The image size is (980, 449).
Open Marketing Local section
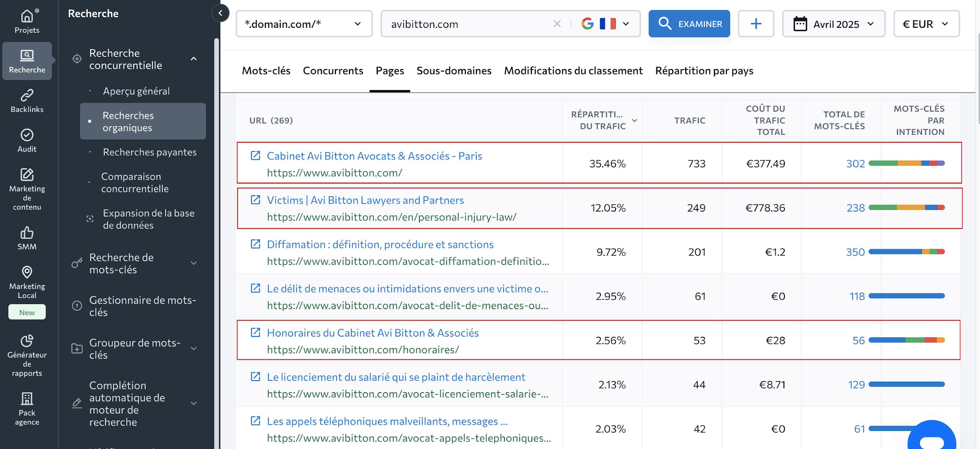(27, 282)
